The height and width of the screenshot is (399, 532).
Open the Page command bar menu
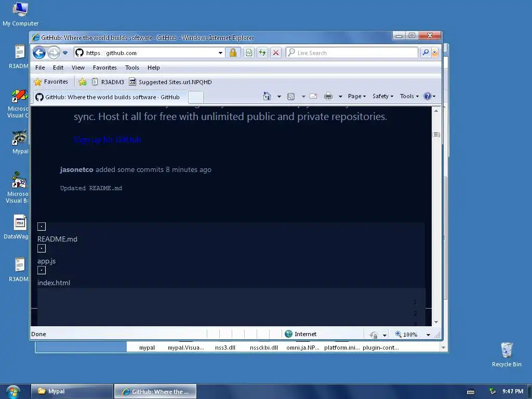356,96
